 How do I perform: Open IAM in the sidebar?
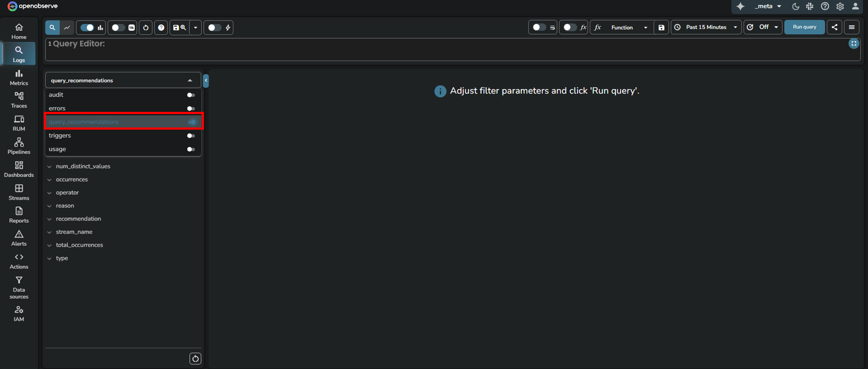tap(19, 313)
